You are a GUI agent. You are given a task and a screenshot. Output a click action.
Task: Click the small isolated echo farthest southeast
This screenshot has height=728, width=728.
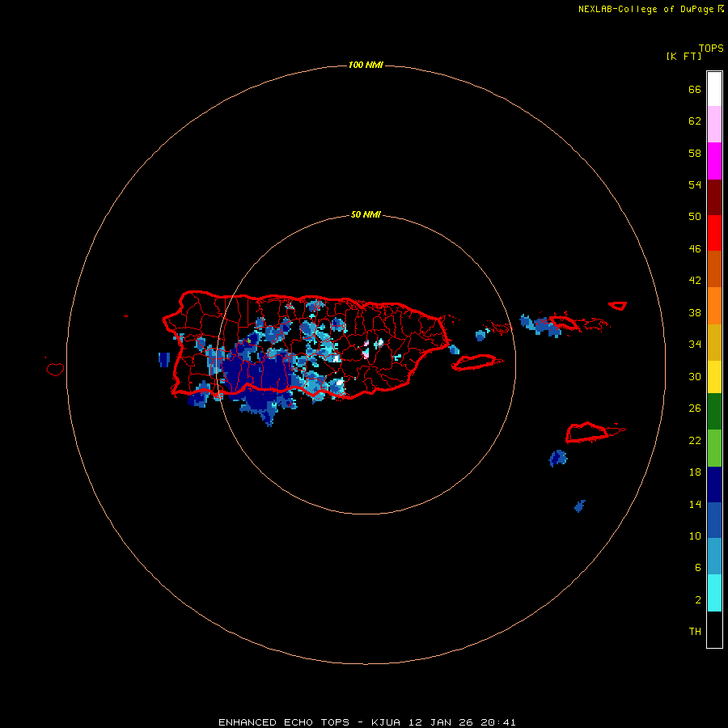579,506
